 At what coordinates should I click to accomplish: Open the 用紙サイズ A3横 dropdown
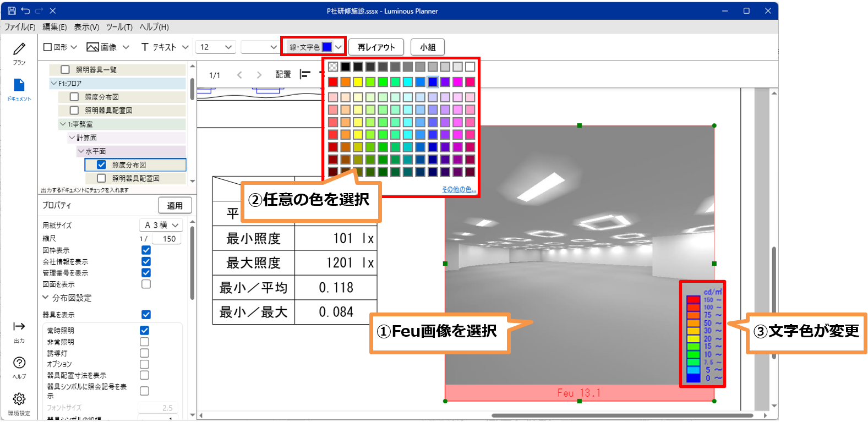click(161, 225)
